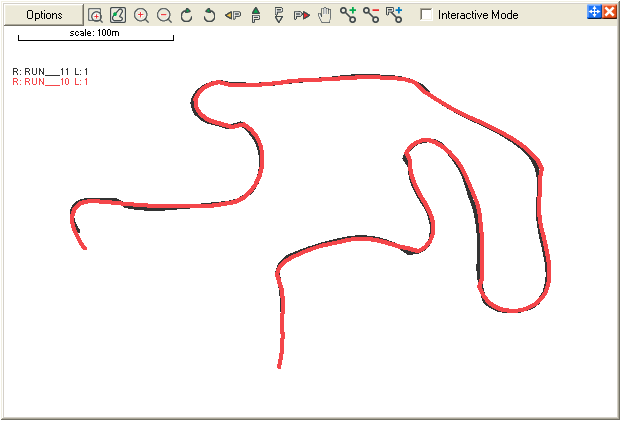The height and width of the screenshot is (421, 621).
Task: Click the zoom-to-region icon
Action: point(95,15)
